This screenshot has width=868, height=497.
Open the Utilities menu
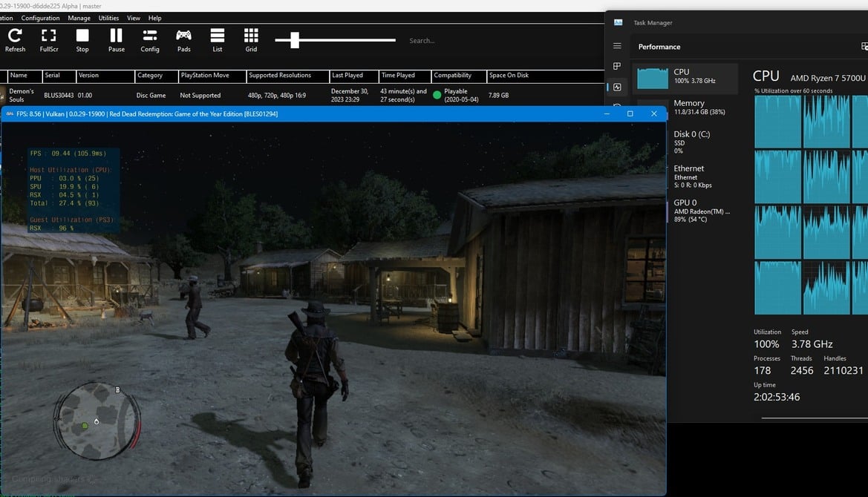click(x=108, y=19)
